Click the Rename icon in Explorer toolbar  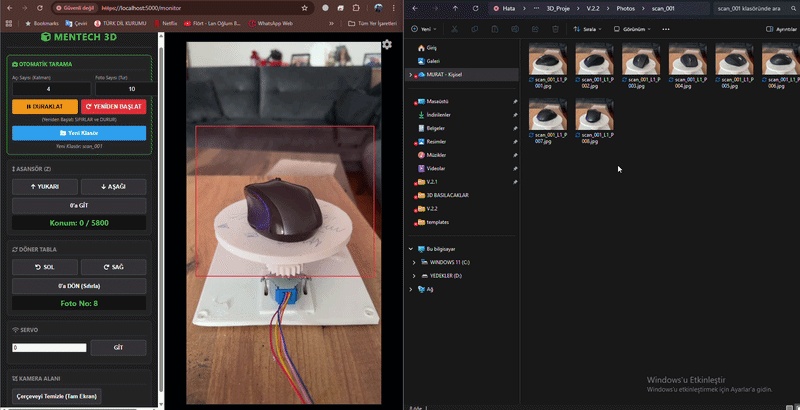click(x=515, y=29)
